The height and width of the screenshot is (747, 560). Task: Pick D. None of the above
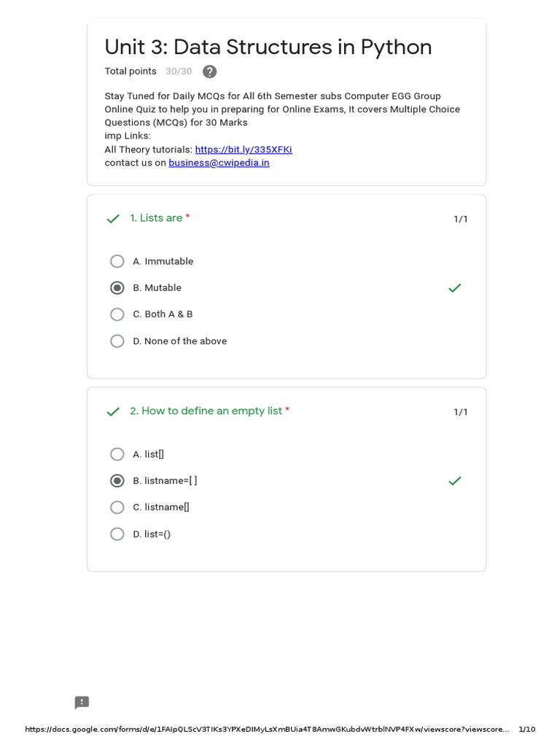coord(117,341)
